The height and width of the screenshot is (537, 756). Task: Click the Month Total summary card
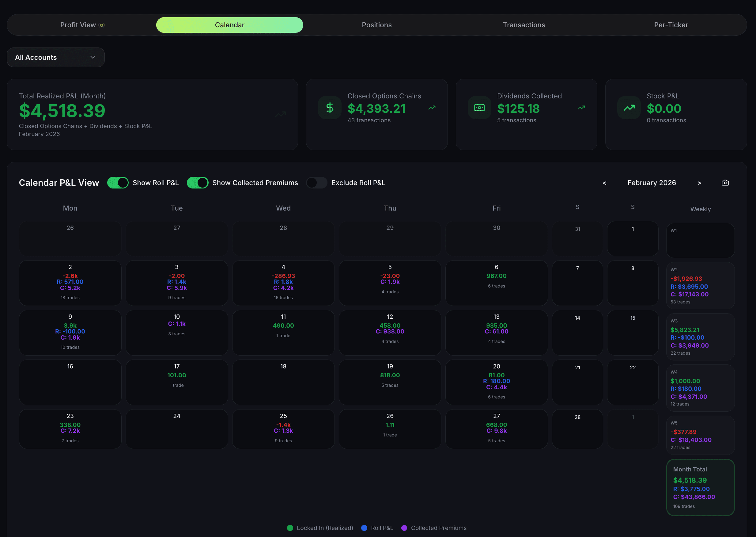point(700,487)
